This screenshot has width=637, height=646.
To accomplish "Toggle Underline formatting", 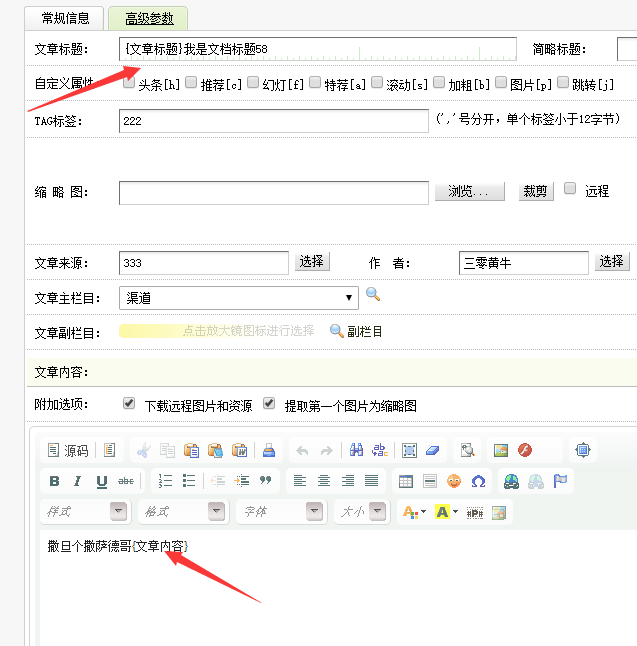I will click(102, 481).
